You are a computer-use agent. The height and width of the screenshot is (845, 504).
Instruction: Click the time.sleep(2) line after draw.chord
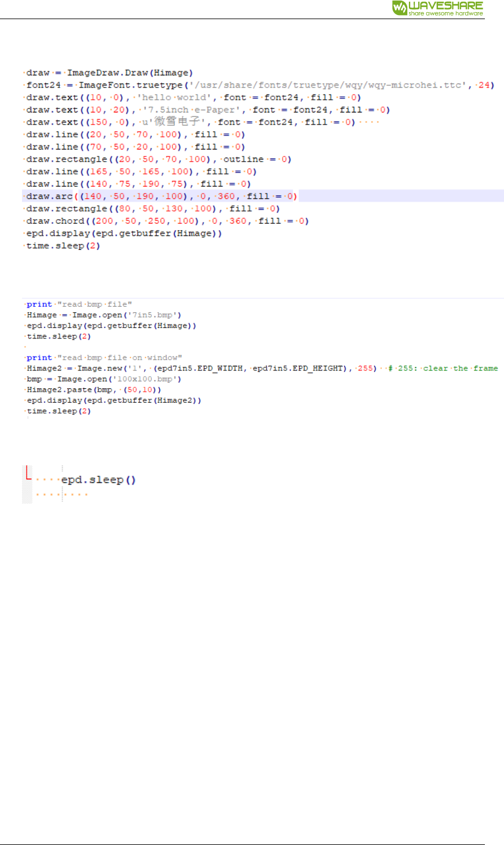point(63,246)
